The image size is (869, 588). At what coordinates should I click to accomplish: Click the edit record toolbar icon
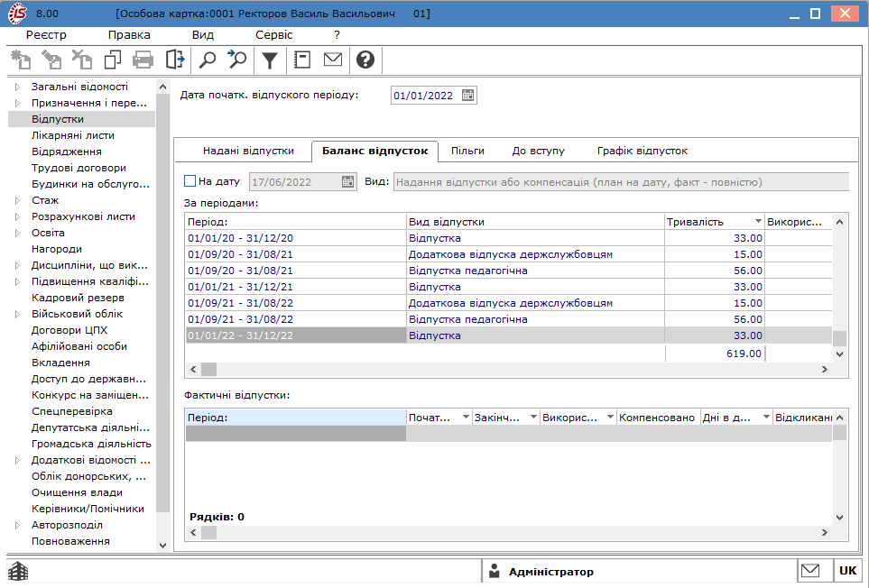52,60
